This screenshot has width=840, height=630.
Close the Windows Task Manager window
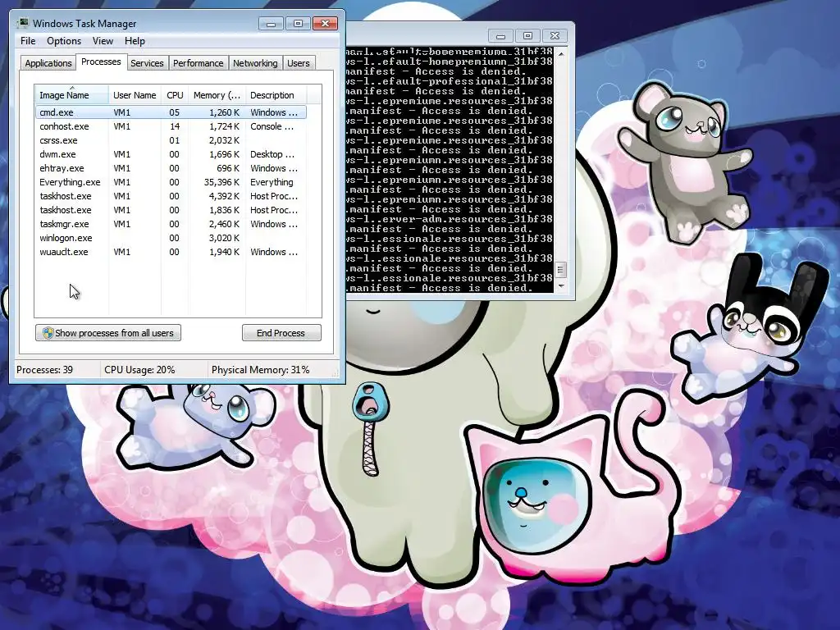325,24
